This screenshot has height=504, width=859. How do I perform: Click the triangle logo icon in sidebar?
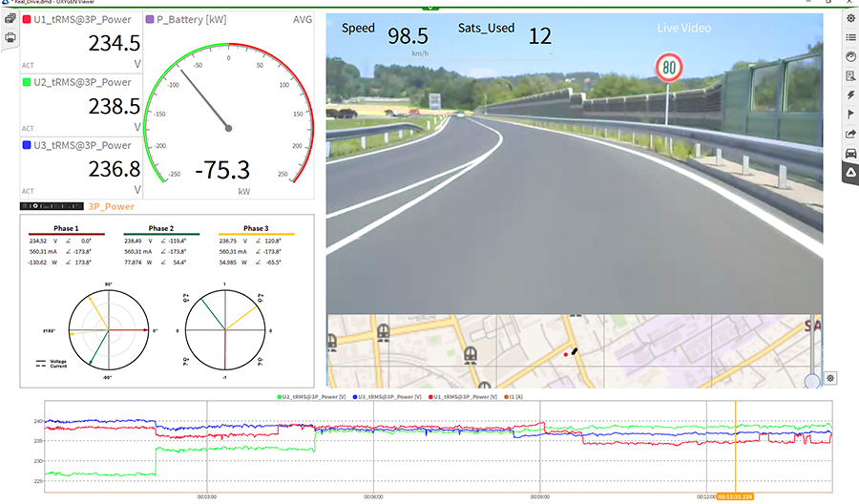(850, 172)
